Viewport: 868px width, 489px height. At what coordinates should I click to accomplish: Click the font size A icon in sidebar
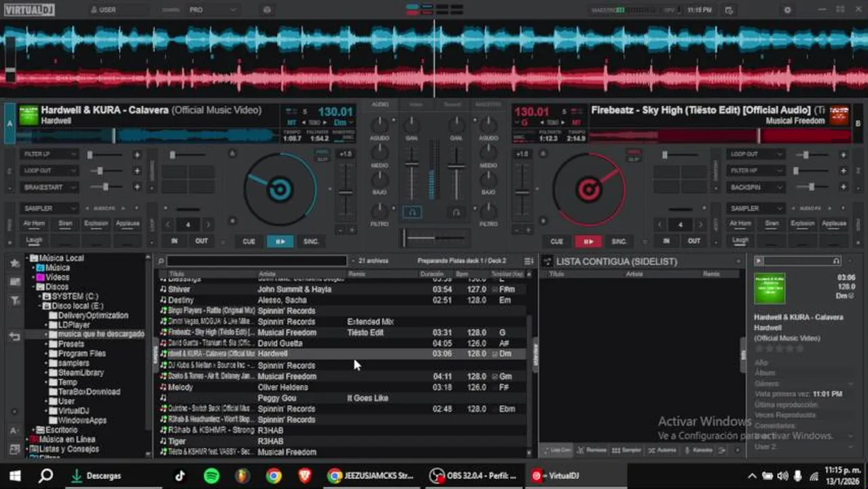coord(14,431)
